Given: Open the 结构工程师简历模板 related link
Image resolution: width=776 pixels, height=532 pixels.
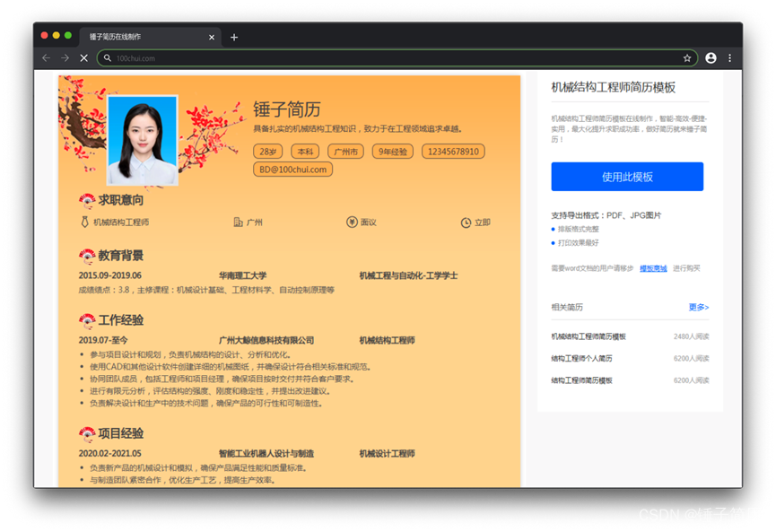Looking at the screenshot, I should [x=581, y=380].
